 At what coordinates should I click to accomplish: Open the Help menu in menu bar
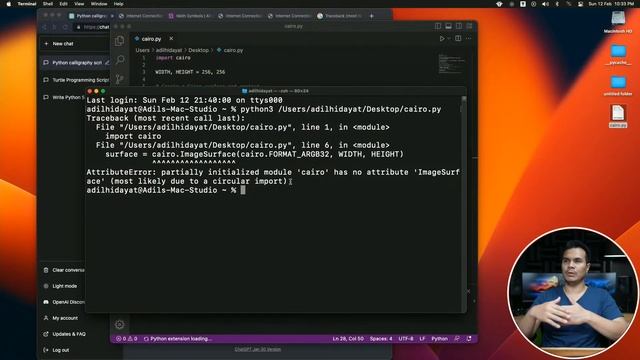pos(118,4)
